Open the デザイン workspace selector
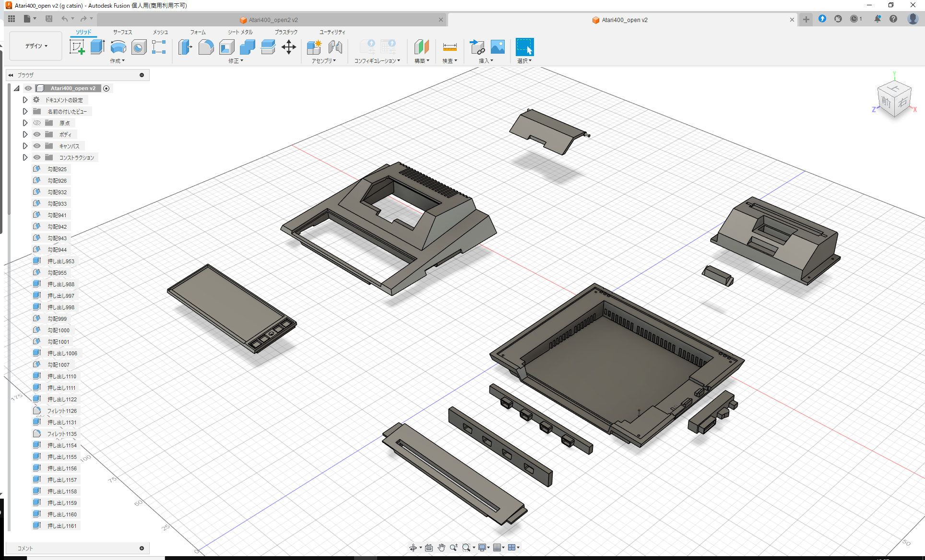The height and width of the screenshot is (560, 925). tap(35, 46)
